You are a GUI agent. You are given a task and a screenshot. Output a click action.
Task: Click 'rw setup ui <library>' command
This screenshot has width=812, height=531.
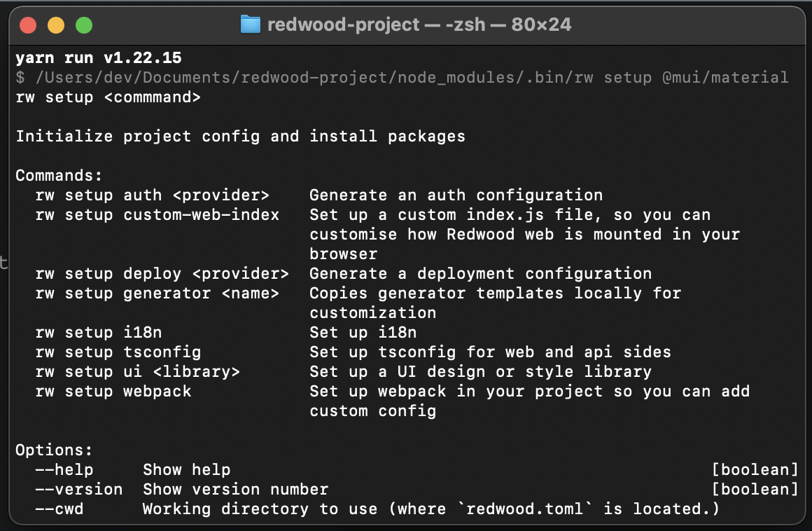(x=138, y=372)
